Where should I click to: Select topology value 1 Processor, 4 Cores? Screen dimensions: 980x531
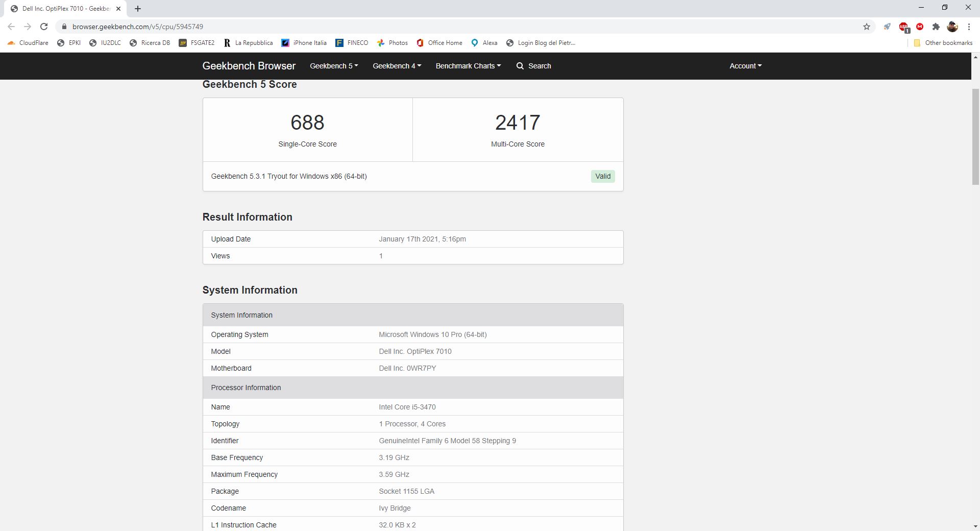pos(412,424)
